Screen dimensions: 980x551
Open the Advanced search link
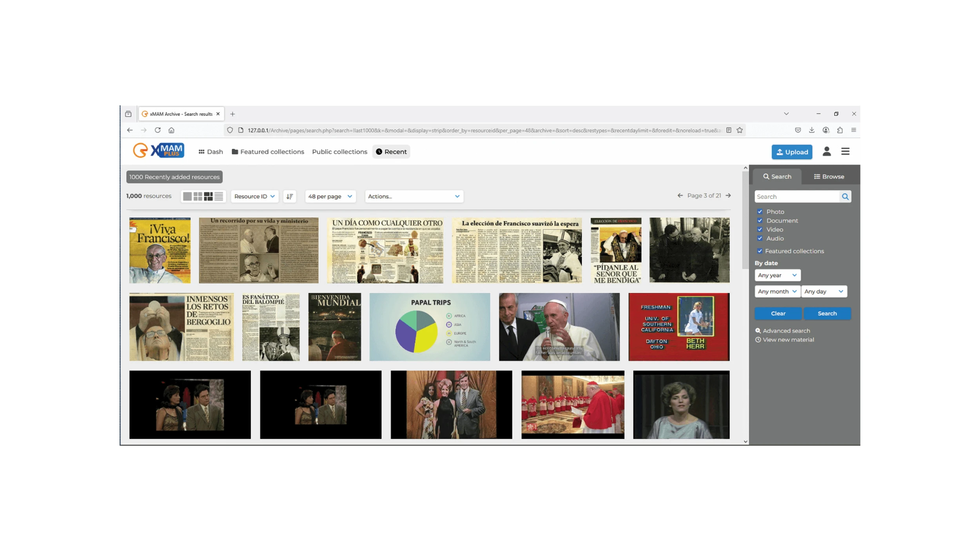[x=786, y=331]
